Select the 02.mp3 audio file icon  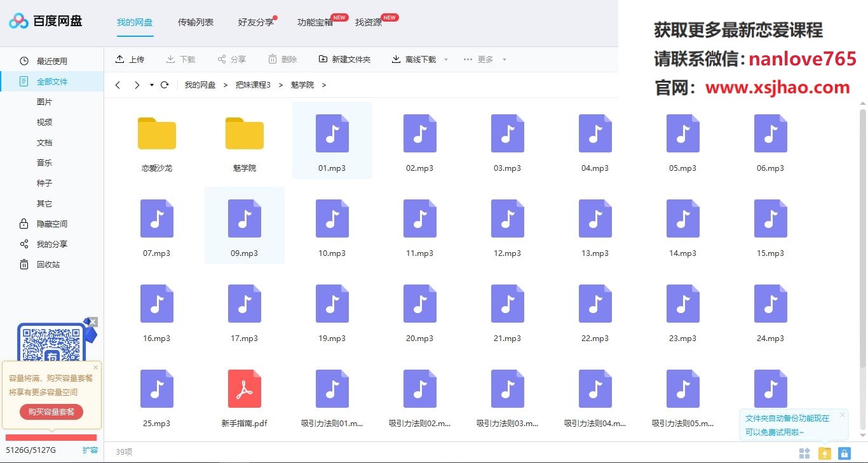pos(420,133)
